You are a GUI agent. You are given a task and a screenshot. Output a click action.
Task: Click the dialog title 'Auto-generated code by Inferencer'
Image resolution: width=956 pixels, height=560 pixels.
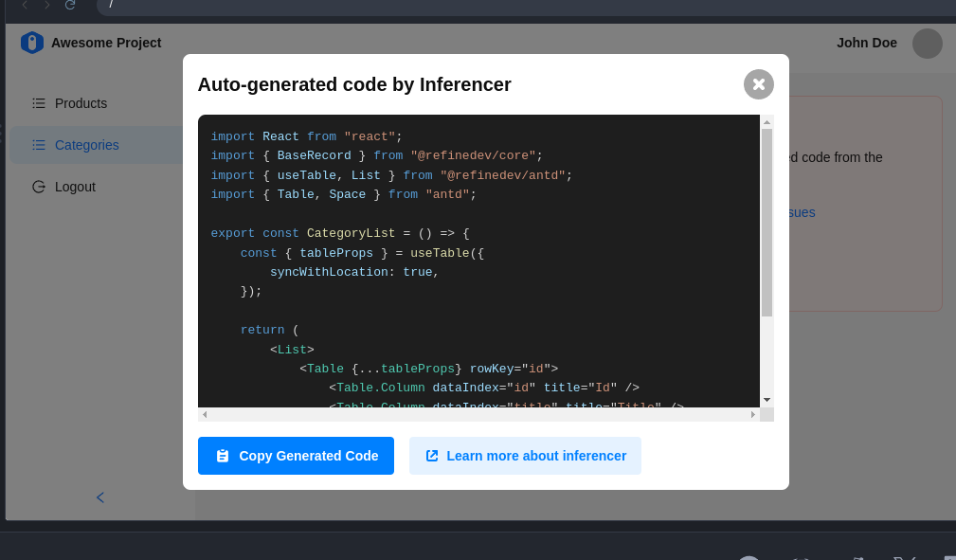pos(354,84)
